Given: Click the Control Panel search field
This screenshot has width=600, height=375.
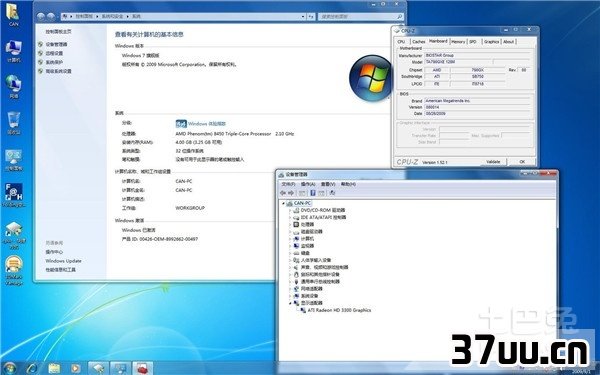Looking at the screenshot, I should tap(360, 16).
